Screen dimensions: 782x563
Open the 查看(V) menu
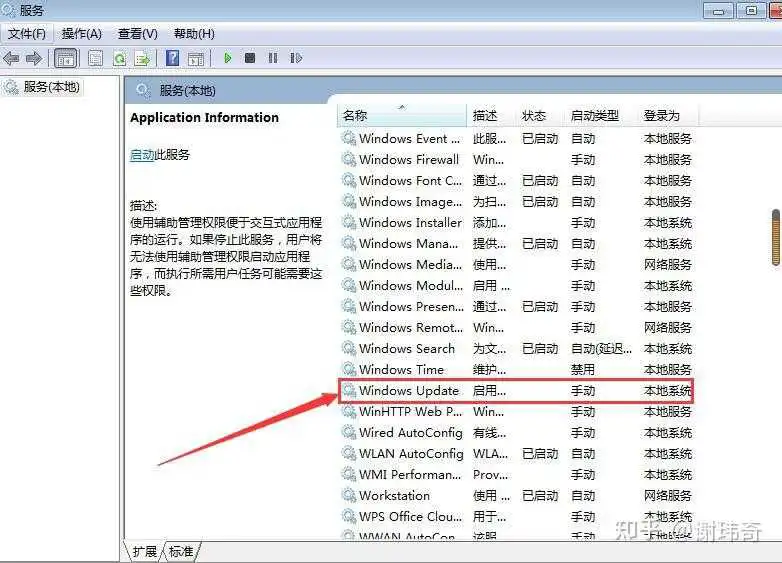pos(138,33)
